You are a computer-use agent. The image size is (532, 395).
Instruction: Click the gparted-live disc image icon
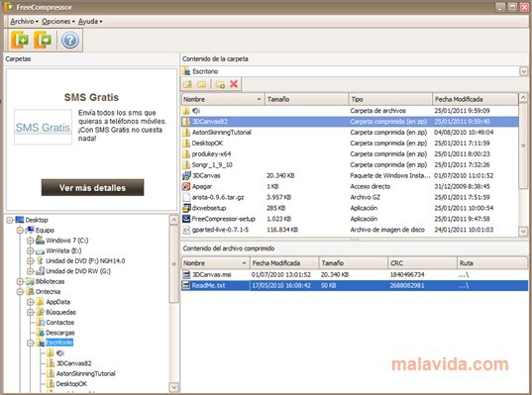coord(186,230)
